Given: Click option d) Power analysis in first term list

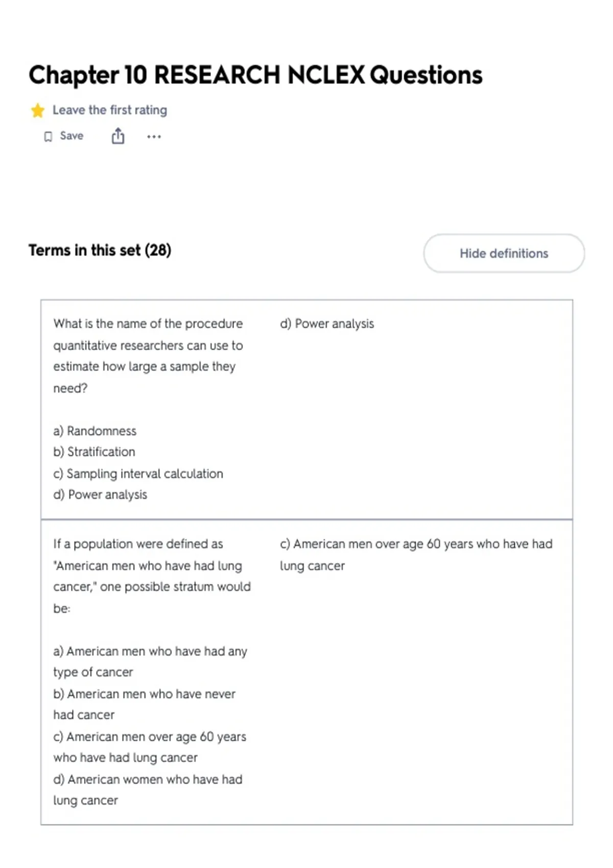Looking at the screenshot, I should coord(100,495).
